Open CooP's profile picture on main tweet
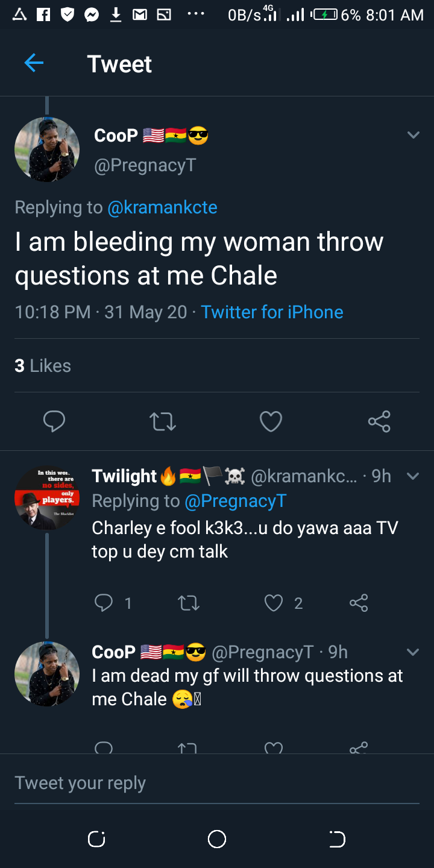This screenshot has height=868, width=434. click(x=47, y=149)
